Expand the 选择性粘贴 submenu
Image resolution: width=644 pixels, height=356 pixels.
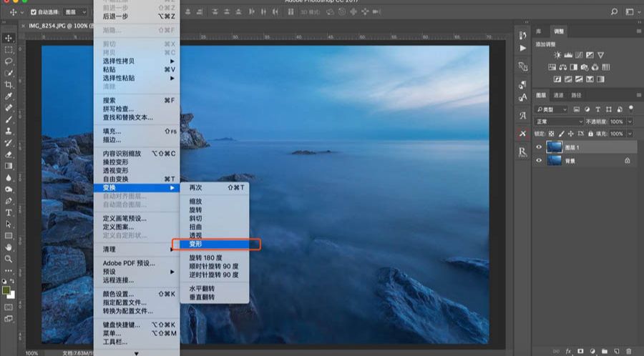click(137, 78)
